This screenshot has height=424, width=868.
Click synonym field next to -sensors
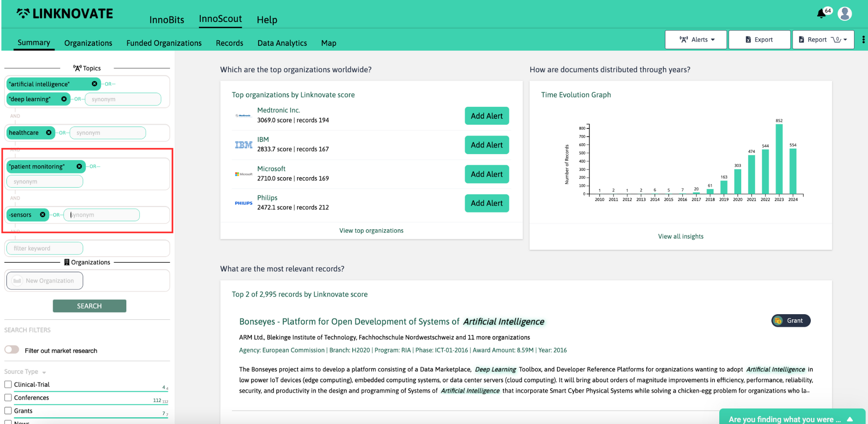click(102, 215)
